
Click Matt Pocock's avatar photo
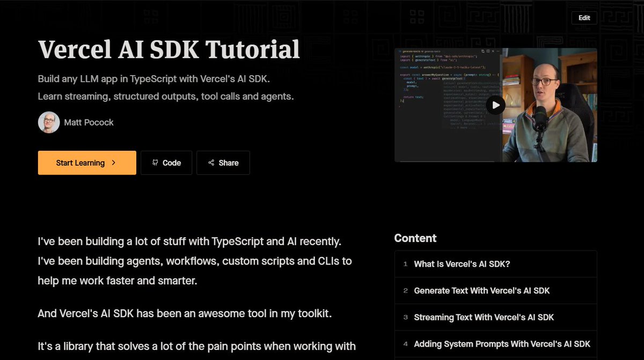[49, 122]
